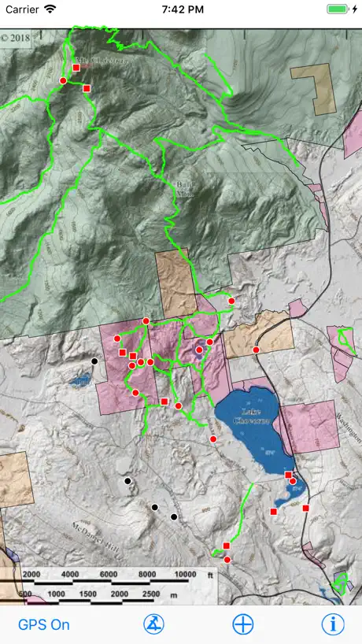This screenshot has height=644, width=362.
Task: Tap the Carrier label in status bar
Action: tap(23, 9)
